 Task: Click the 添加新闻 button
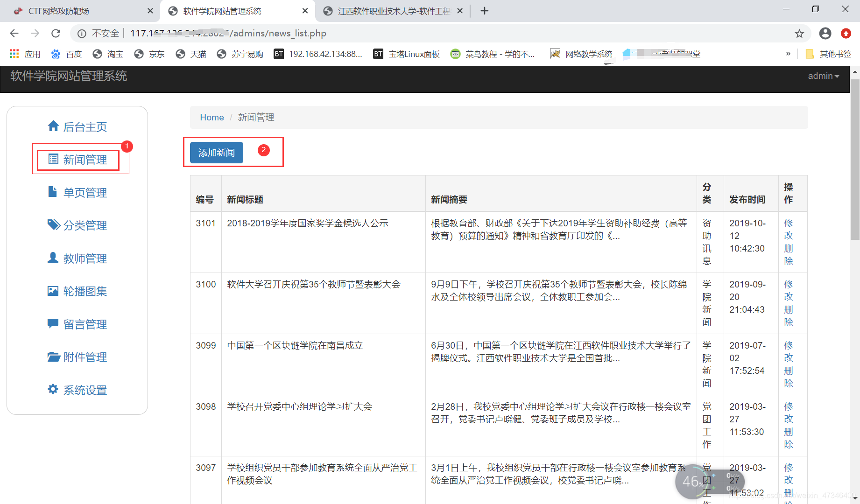tap(217, 153)
